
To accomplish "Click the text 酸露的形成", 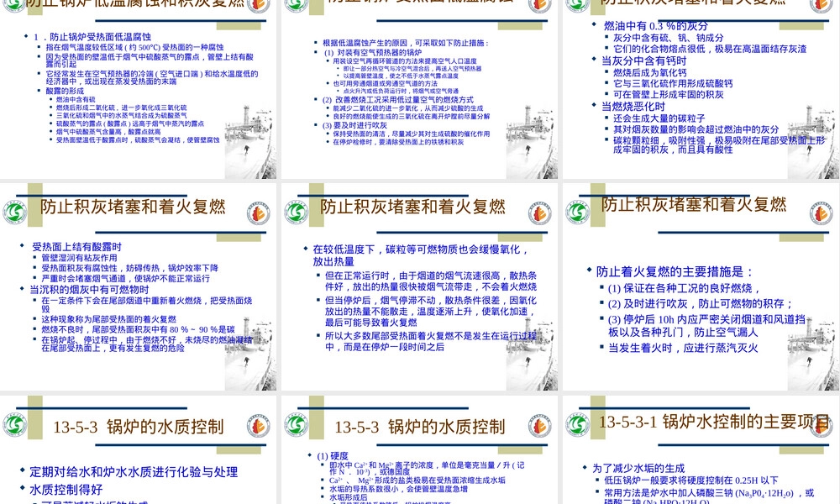I will (x=65, y=91).
